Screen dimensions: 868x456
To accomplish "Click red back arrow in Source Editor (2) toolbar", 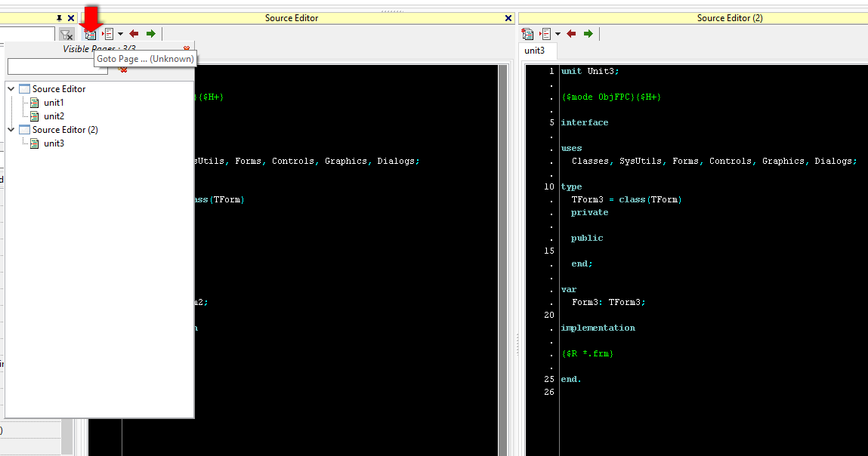I will coord(571,34).
